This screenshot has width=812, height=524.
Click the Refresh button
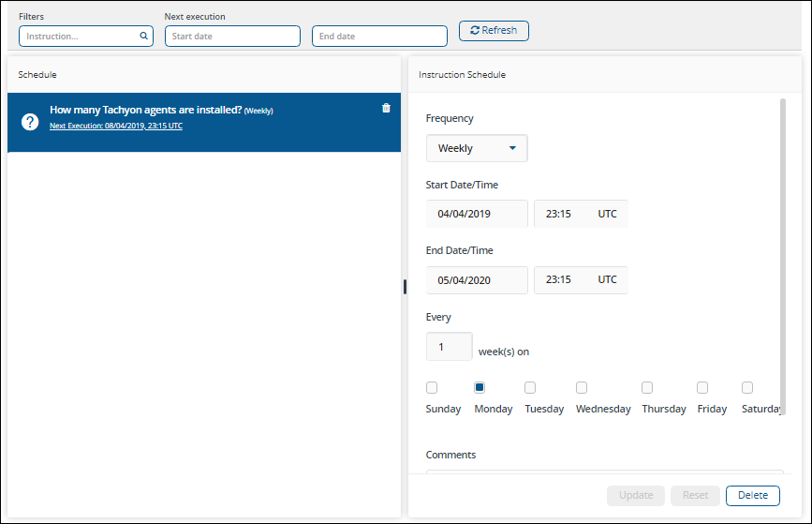(494, 31)
